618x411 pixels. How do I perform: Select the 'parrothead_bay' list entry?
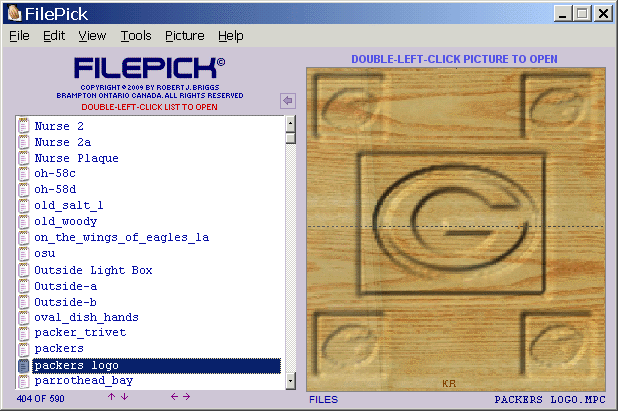tap(84, 381)
